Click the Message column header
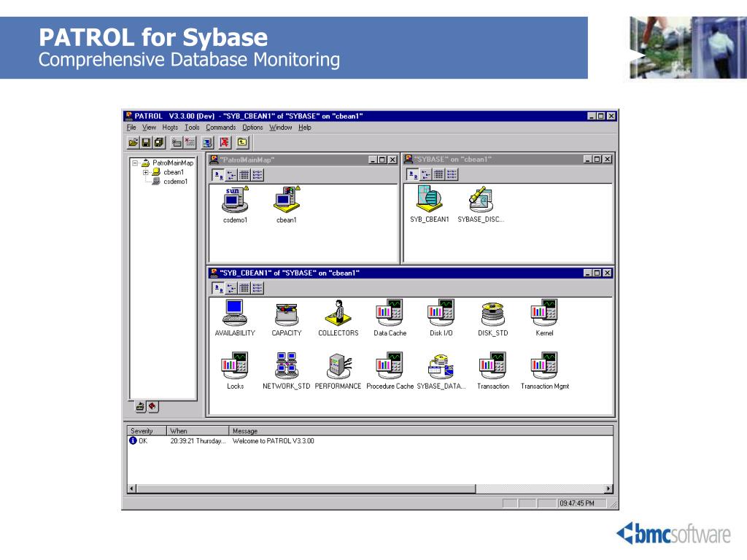This screenshot has width=747, height=560. 421,431
